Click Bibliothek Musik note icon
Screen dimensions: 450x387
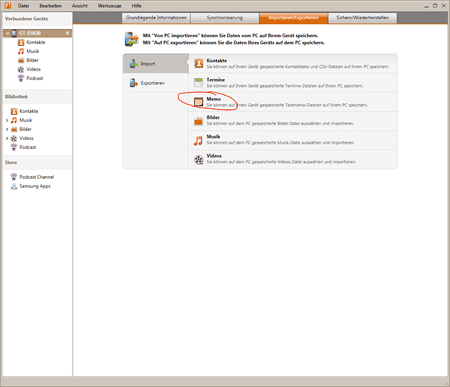[x=14, y=120]
